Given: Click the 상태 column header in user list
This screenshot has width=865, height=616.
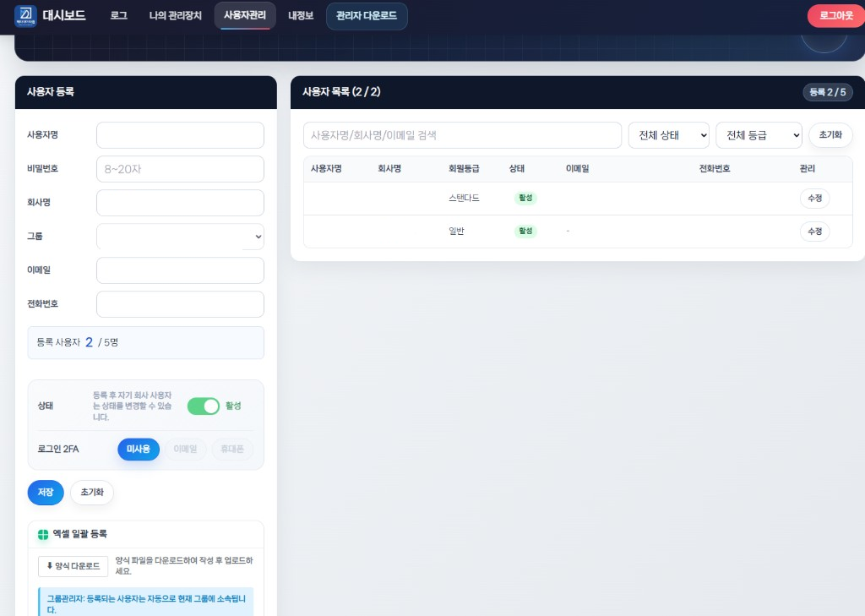Looking at the screenshot, I should (517, 169).
